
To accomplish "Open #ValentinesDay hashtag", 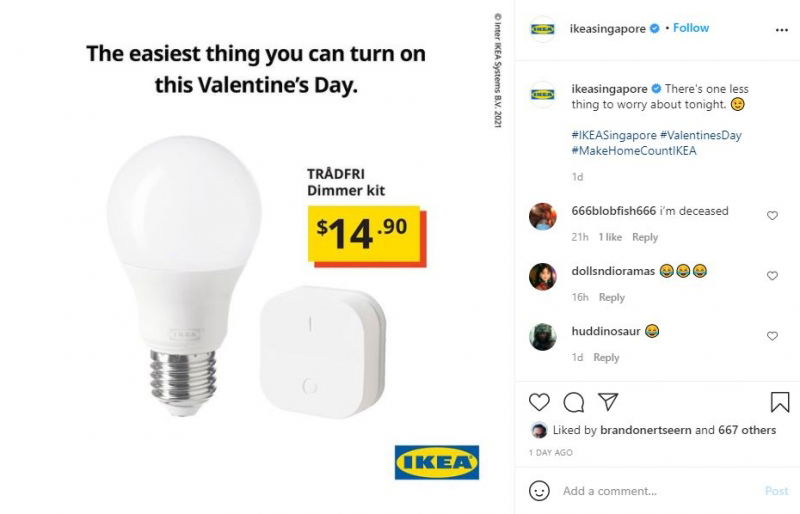I will (x=701, y=135).
